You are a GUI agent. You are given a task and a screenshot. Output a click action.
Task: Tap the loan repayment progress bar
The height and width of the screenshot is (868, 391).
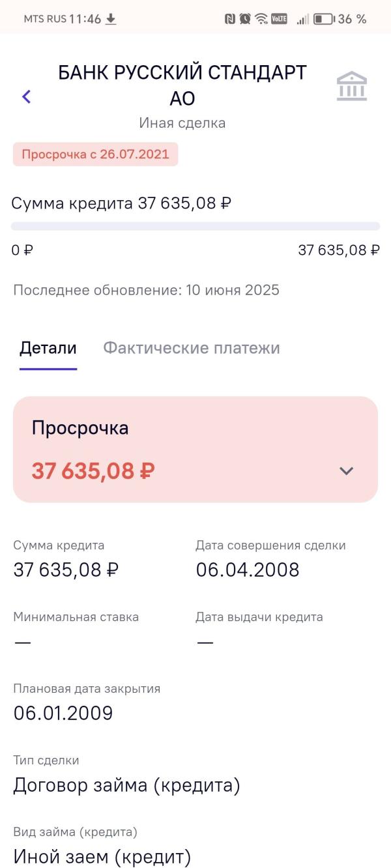(195, 226)
